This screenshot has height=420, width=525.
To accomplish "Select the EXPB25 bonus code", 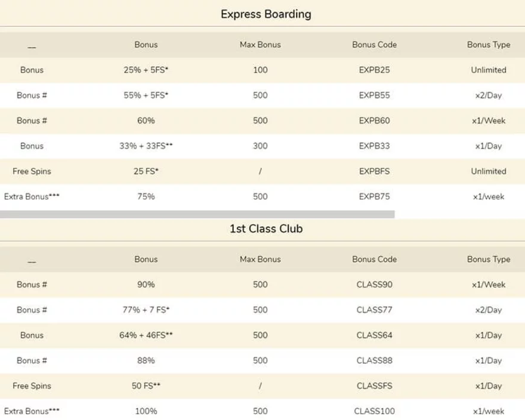I will 374,70.
